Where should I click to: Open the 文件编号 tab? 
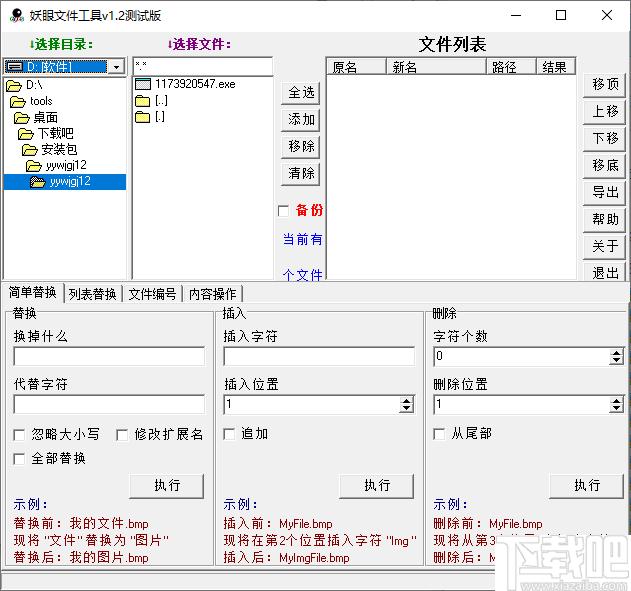(153, 294)
